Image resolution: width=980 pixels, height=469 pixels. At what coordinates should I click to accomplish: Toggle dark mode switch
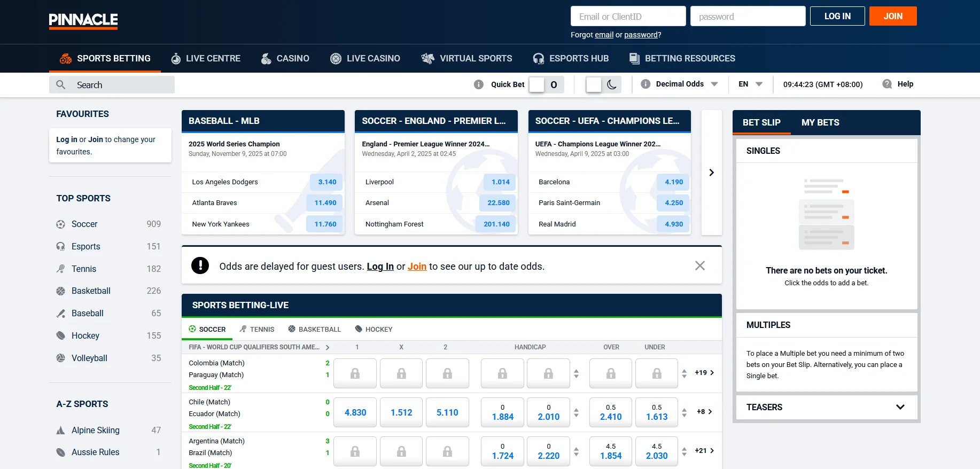pyautogui.click(x=603, y=84)
